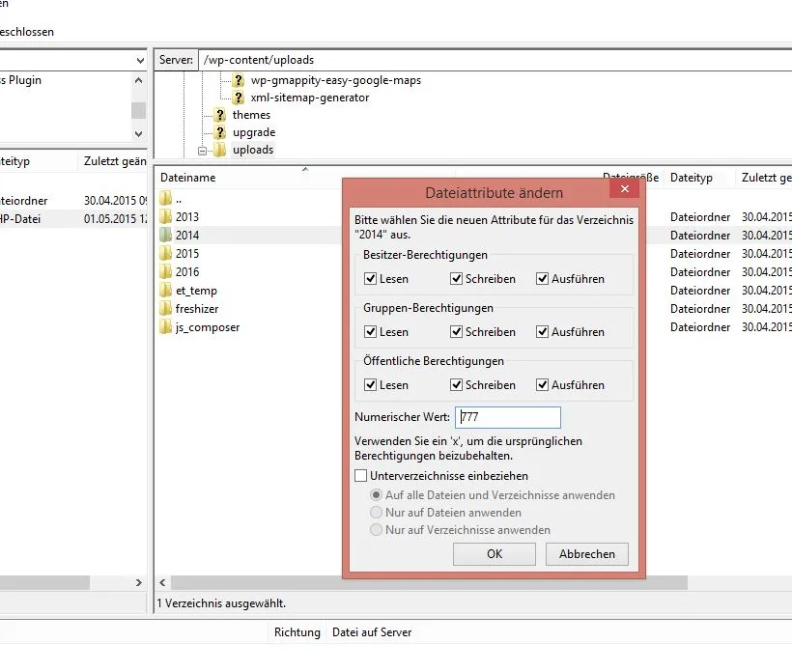Click right arrow of local list scrollbar

138,582
